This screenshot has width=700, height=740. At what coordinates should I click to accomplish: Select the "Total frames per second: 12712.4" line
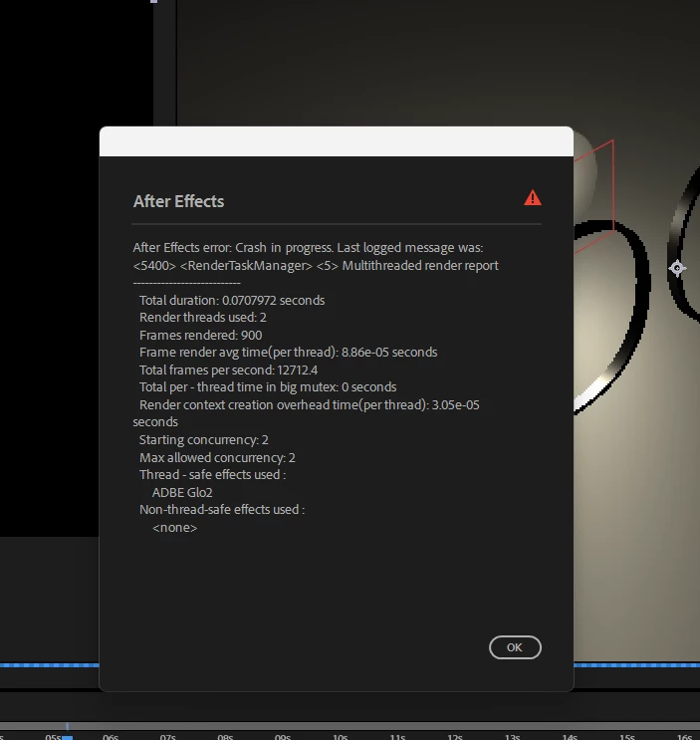[x=228, y=370]
